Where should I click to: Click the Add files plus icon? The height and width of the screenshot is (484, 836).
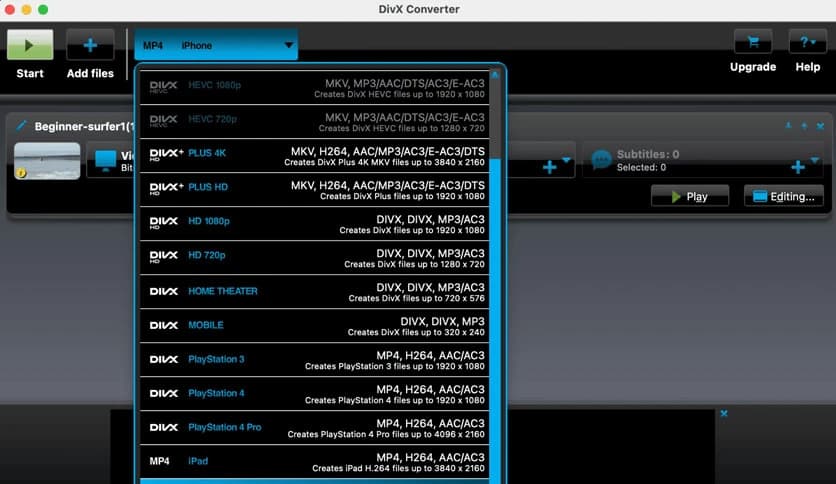(x=90, y=45)
